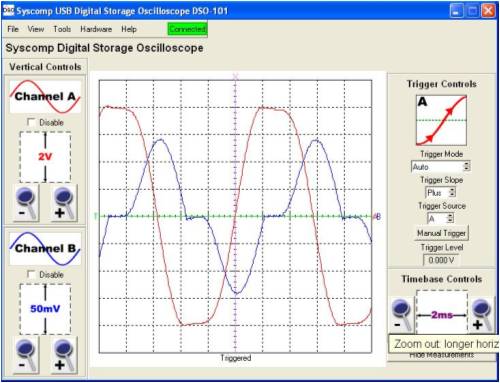This screenshot has height=383, width=500.
Task: Change the Trigger Slope Plus selector
Action: point(440,193)
